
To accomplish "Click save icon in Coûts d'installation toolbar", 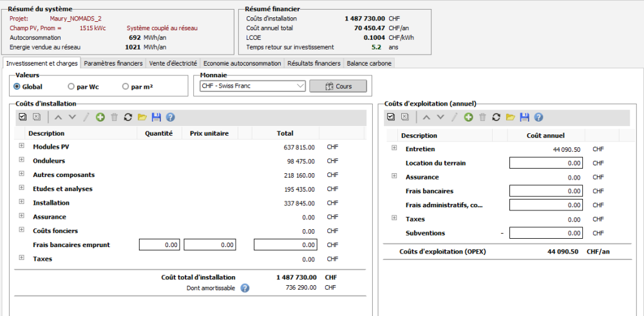I will click(156, 117).
